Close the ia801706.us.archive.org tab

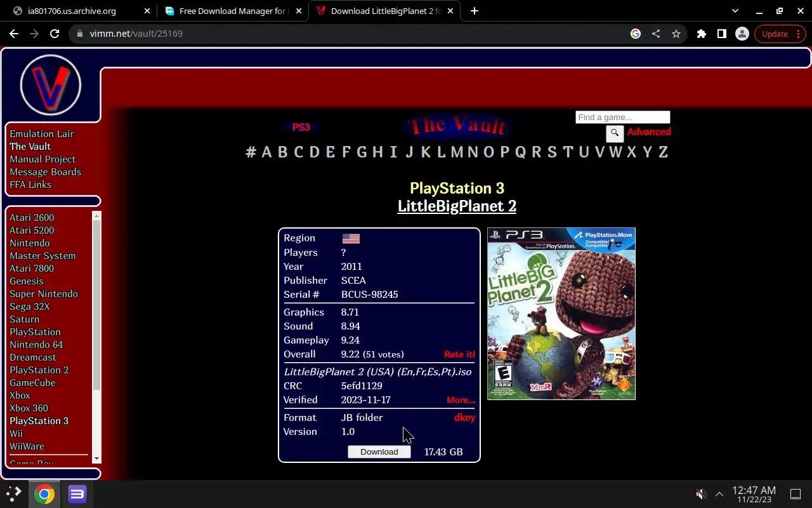pyautogui.click(x=147, y=11)
